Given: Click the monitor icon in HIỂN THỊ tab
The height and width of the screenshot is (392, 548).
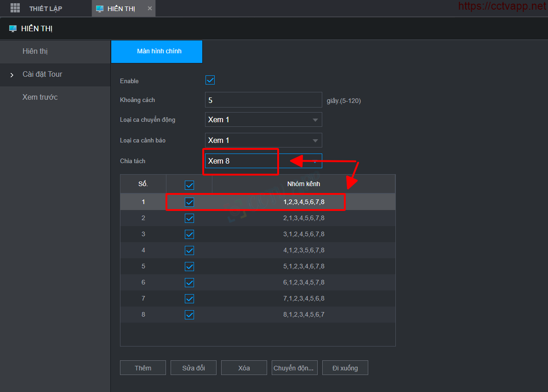Looking at the screenshot, I should [x=100, y=9].
